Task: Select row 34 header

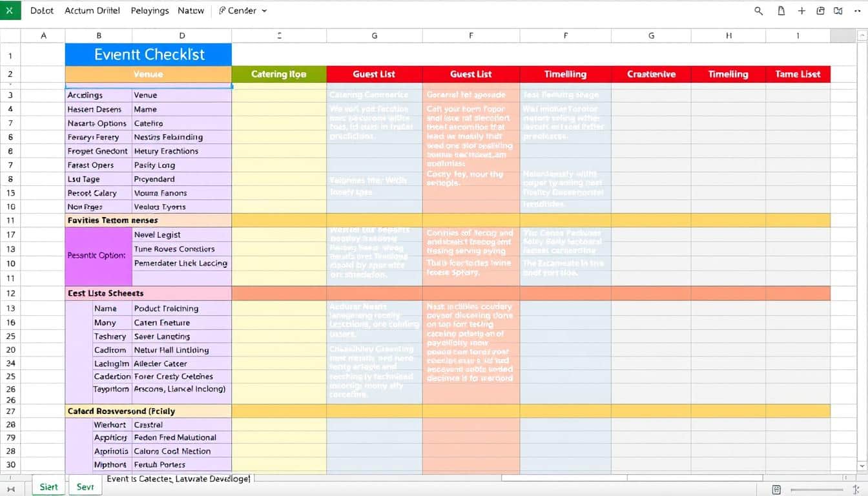Action: 10,363
